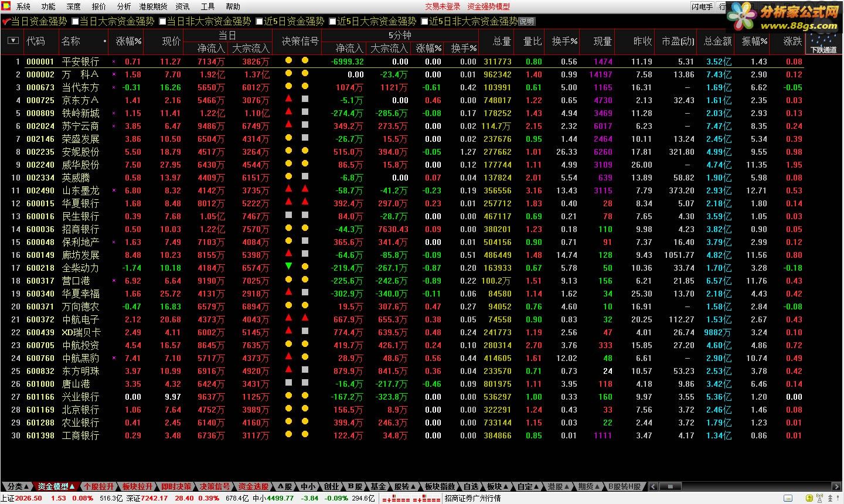Open the 下跌通道 panel icon
Image resolution: width=844 pixels, height=504 pixels.
coord(823,43)
